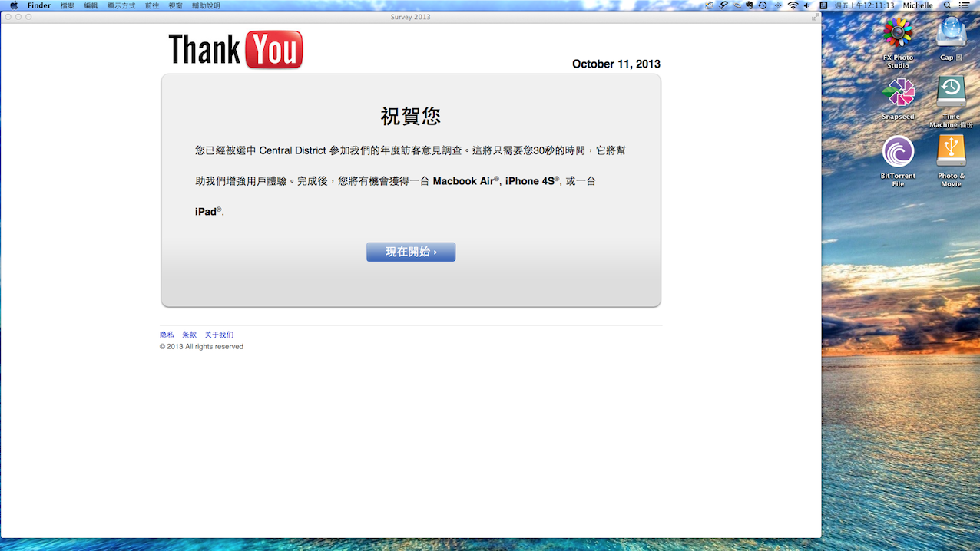Click the Wi-Fi status icon

coord(793,5)
